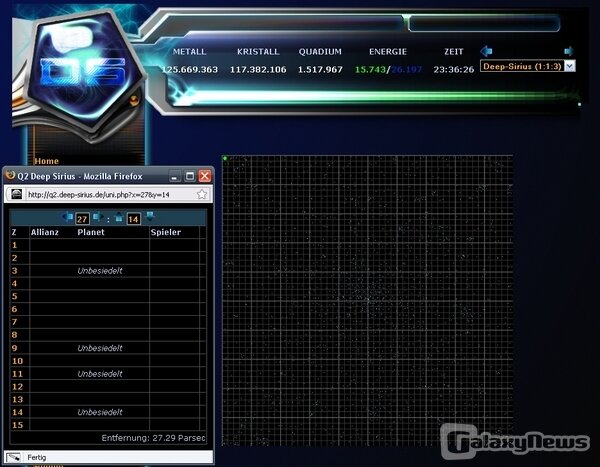Click the right arrow beside X coordinate 27
600x467 pixels.
click(98, 217)
